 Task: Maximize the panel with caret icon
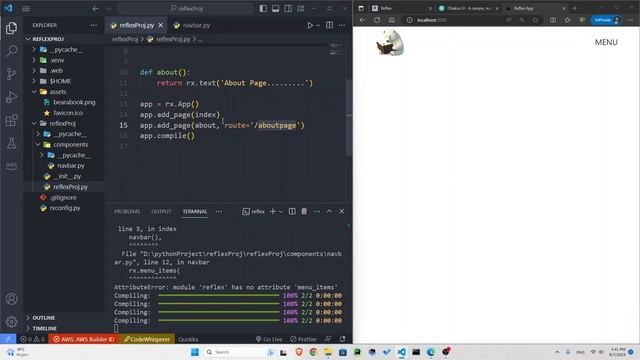329,211
